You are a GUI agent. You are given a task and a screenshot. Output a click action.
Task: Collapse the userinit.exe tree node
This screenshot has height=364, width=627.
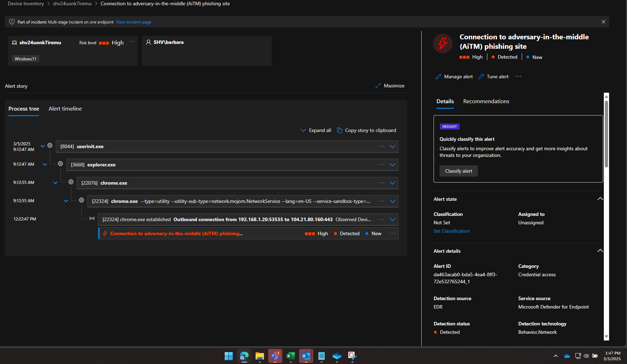coord(42,146)
